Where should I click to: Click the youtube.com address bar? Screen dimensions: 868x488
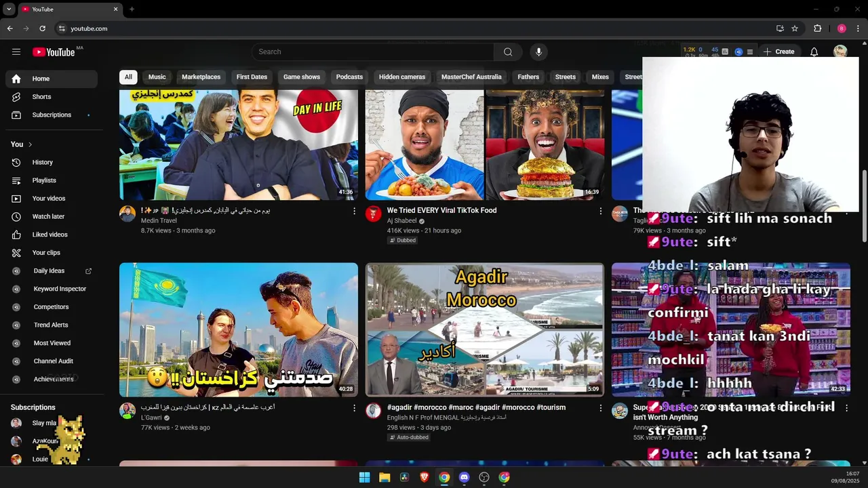click(414, 28)
